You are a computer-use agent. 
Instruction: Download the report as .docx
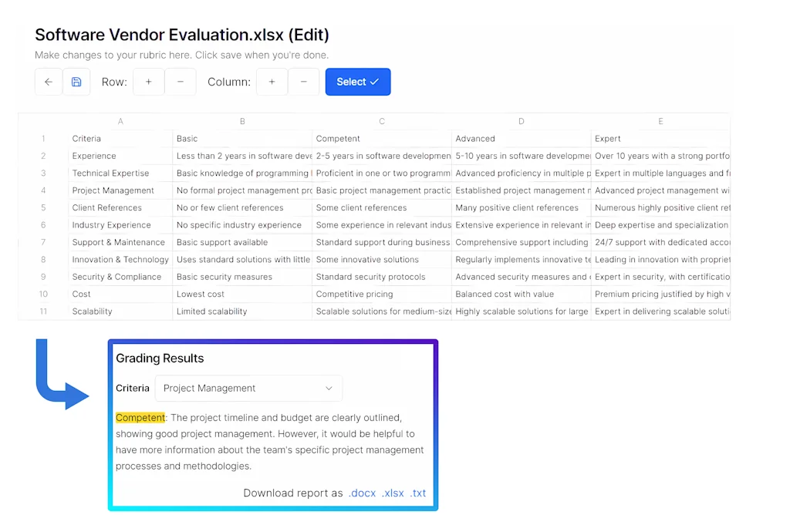click(363, 493)
